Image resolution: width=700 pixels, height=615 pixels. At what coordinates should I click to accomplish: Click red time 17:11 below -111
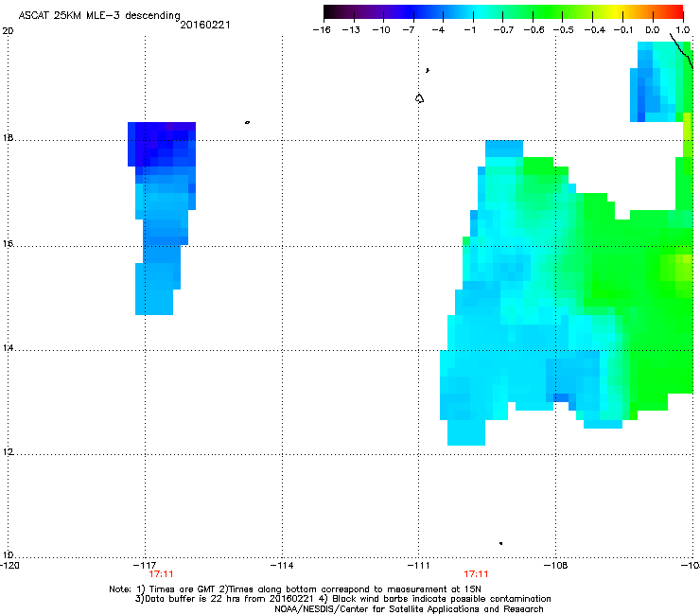click(x=476, y=574)
